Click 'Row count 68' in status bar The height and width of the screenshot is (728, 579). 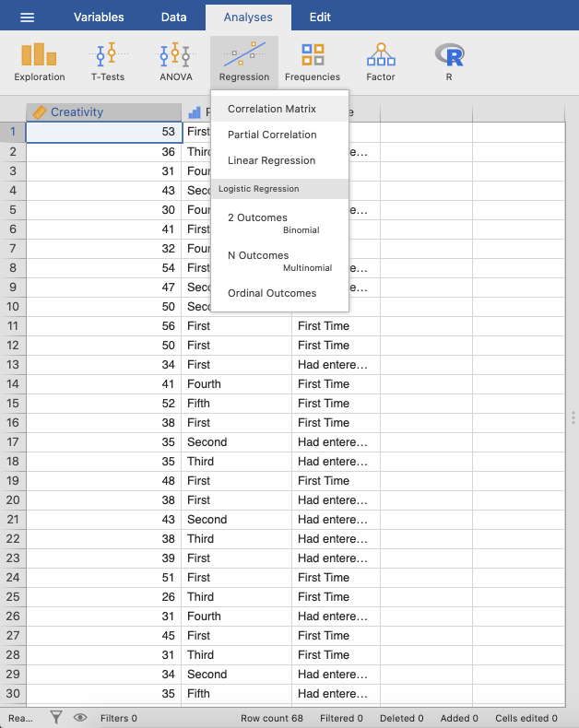coord(271,718)
